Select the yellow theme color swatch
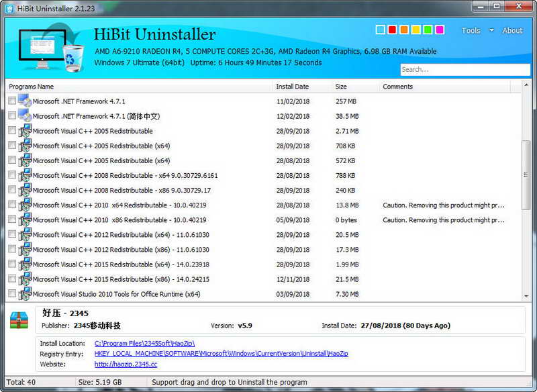Viewport: 537px width, 392px height. 416,30
